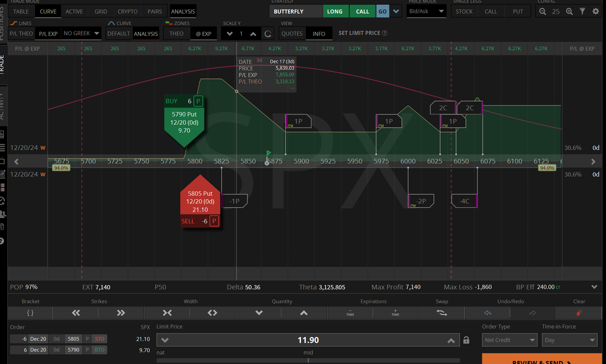Viewport: 606px width, 364px height.
Task: Click the nat-mid limit price slider
Action: point(308,360)
